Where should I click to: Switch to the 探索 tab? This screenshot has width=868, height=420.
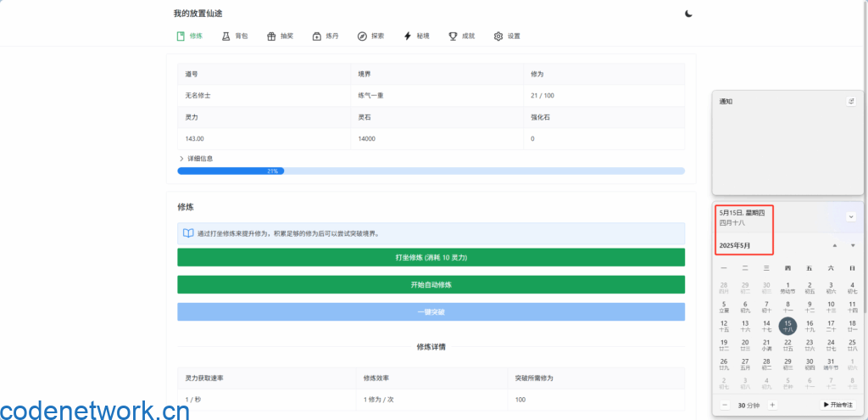coord(371,36)
